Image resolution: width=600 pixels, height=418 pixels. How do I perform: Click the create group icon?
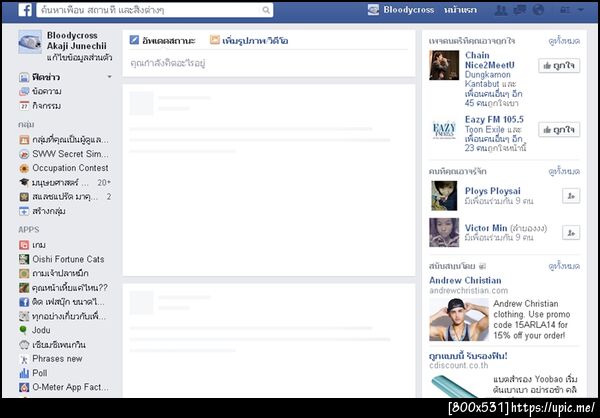pyautogui.click(x=24, y=211)
